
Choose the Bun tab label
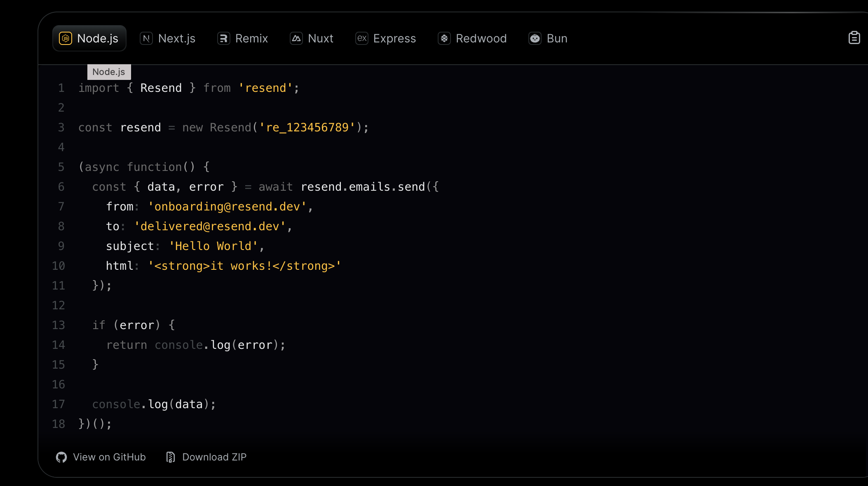[557, 38]
